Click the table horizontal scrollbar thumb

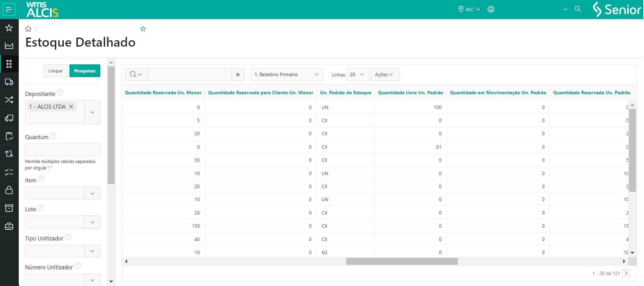(x=401, y=262)
